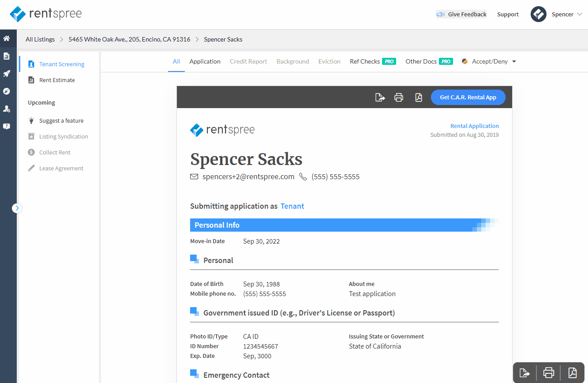588x383 pixels.
Task: Click the Listing Syndication icon
Action: [31, 136]
